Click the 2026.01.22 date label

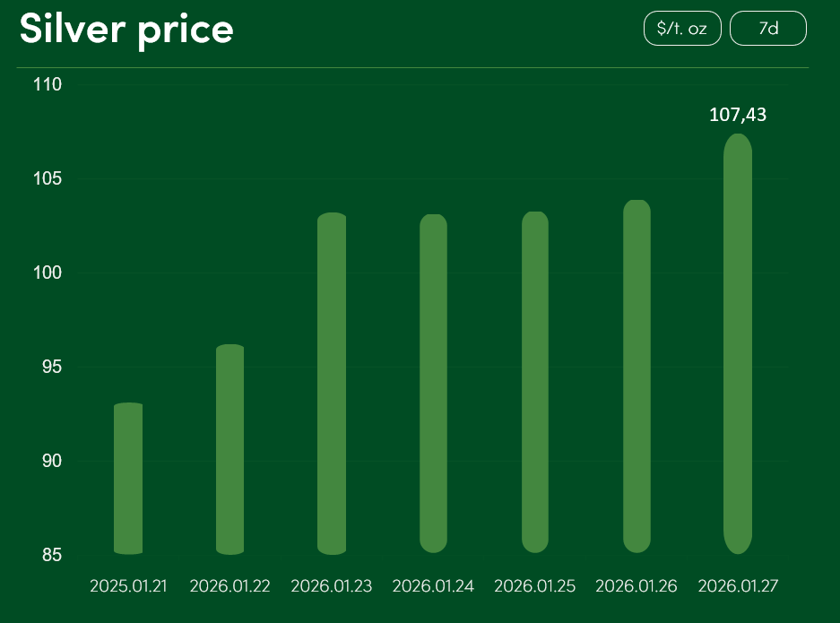click(230, 586)
